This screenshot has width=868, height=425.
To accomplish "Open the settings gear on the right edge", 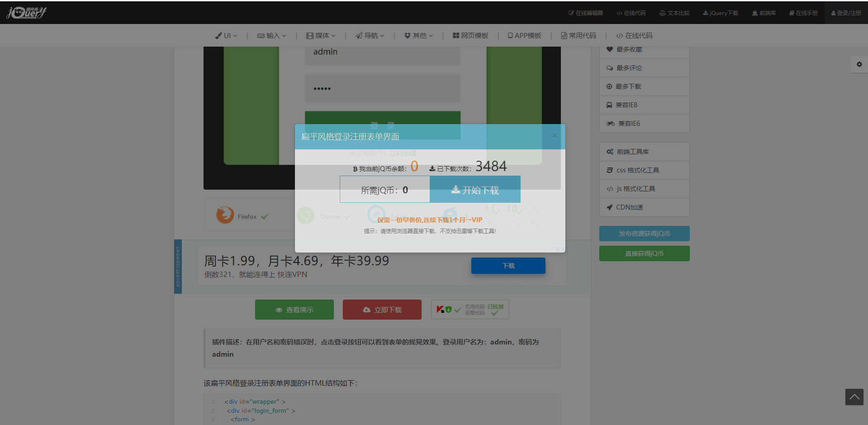I will (859, 64).
